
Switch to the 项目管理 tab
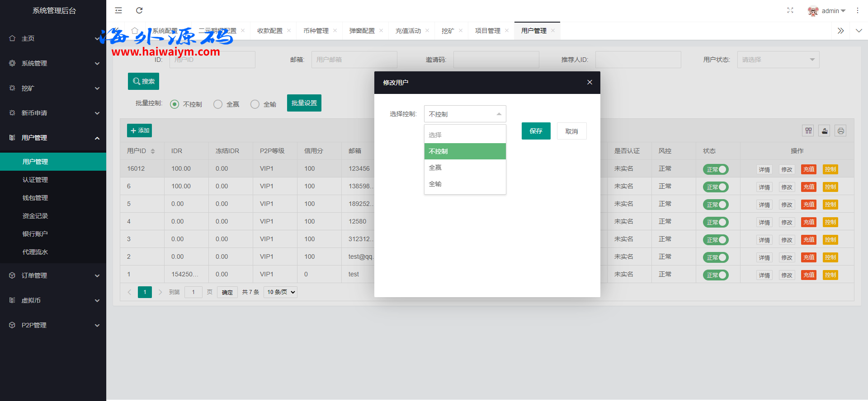click(x=487, y=31)
